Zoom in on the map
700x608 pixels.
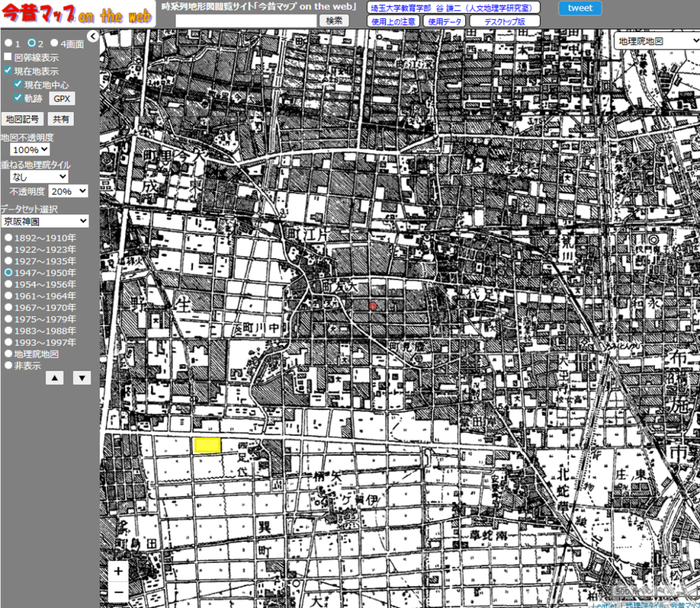tap(118, 571)
